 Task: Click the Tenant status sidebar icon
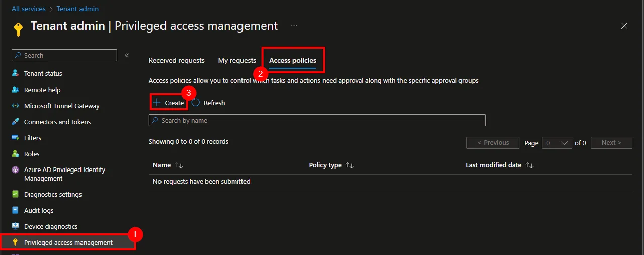[x=15, y=73]
